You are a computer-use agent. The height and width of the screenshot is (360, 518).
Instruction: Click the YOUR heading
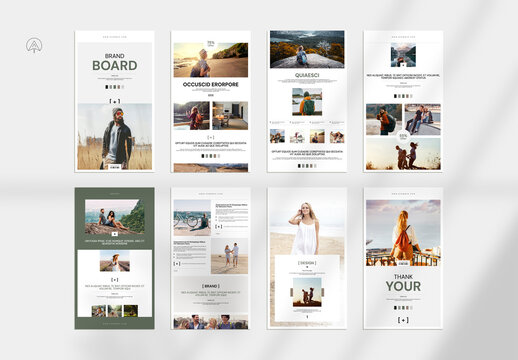click(403, 286)
